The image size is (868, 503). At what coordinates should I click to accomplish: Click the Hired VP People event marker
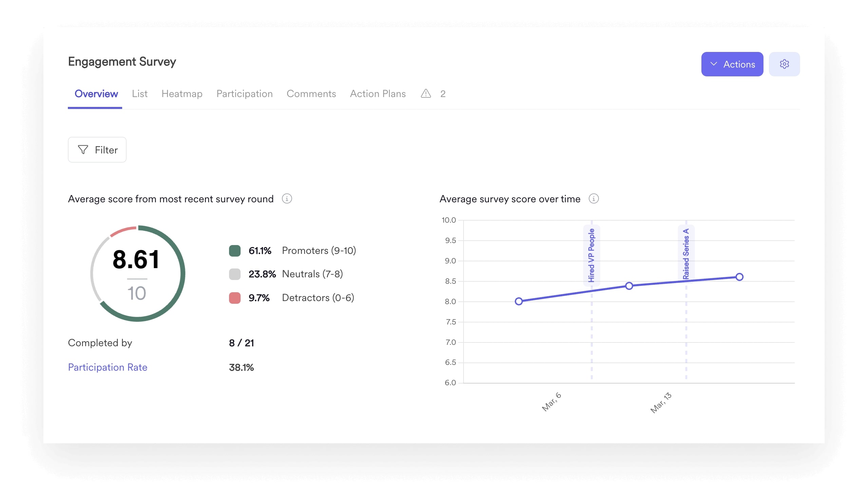click(x=591, y=255)
